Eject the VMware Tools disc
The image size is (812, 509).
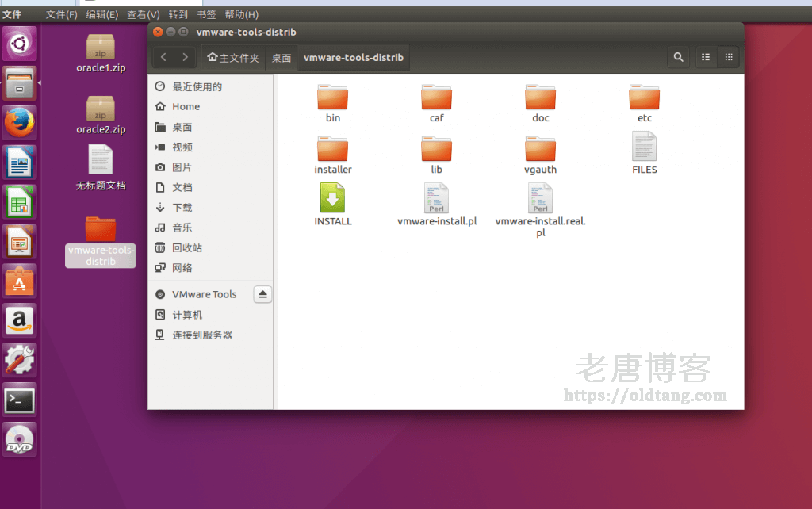(263, 294)
